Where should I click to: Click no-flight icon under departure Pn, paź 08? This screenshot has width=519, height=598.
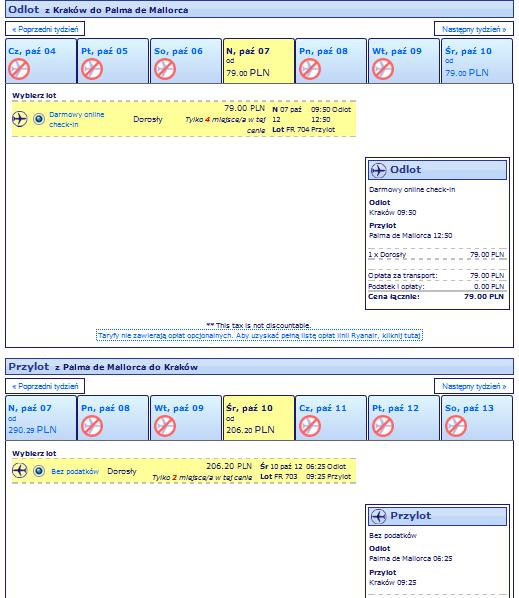(310, 69)
